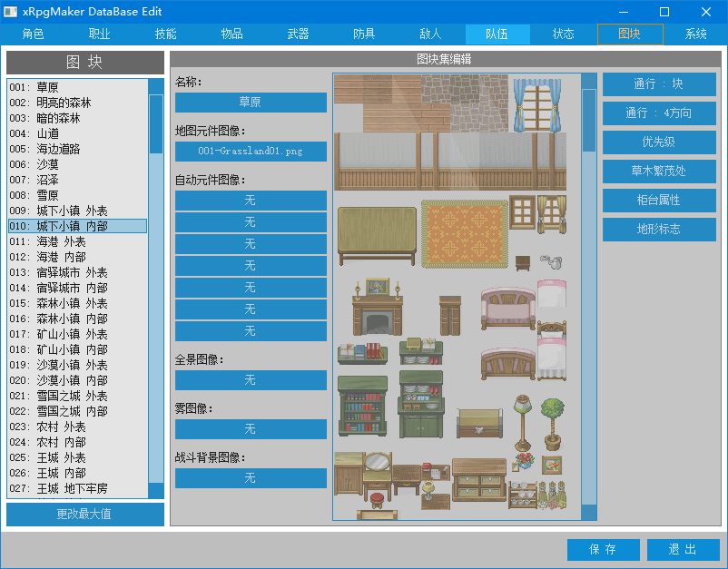This screenshot has height=569, width=728.
Task: Pick 022: 雪国之城 内部
Action: point(78,411)
